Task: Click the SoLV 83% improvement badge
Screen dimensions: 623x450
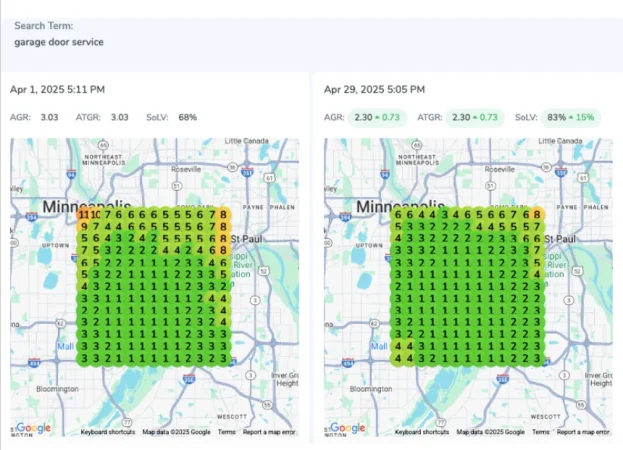Action: click(x=571, y=118)
